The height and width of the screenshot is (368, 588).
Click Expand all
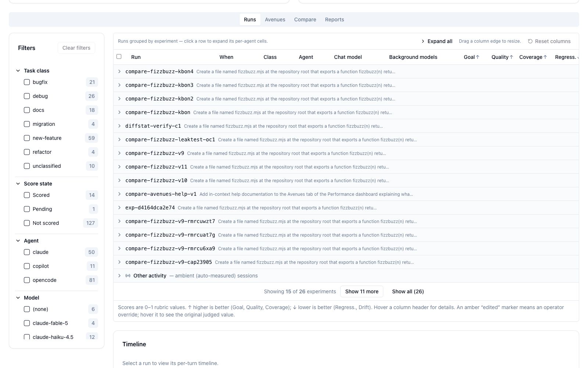(437, 41)
